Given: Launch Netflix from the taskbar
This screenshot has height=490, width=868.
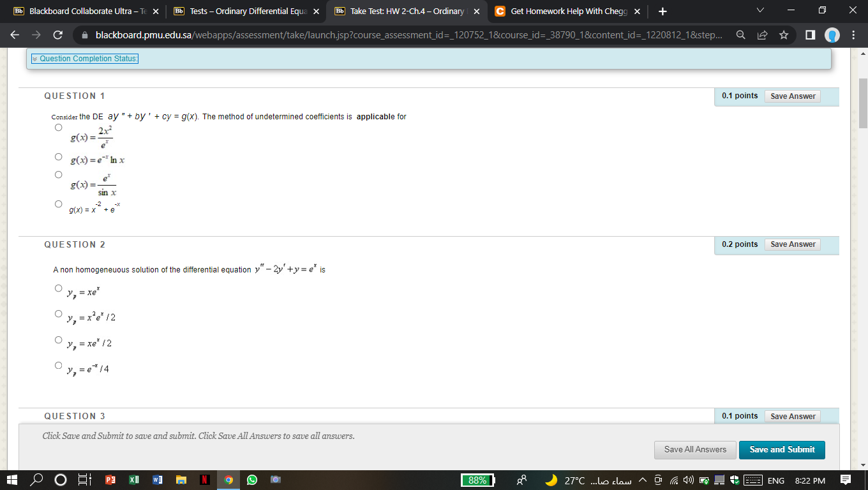Looking at the screenshot, I should 206,479.
